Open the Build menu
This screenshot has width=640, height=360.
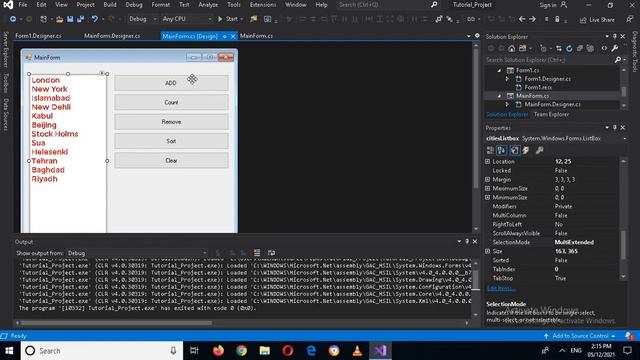(110, 5)
